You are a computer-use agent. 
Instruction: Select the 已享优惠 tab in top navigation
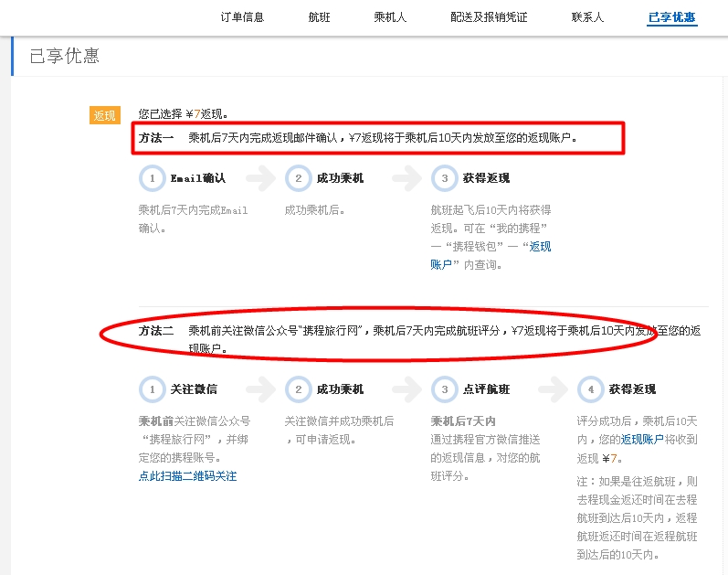pyautogui.click(x=671, y=17)
